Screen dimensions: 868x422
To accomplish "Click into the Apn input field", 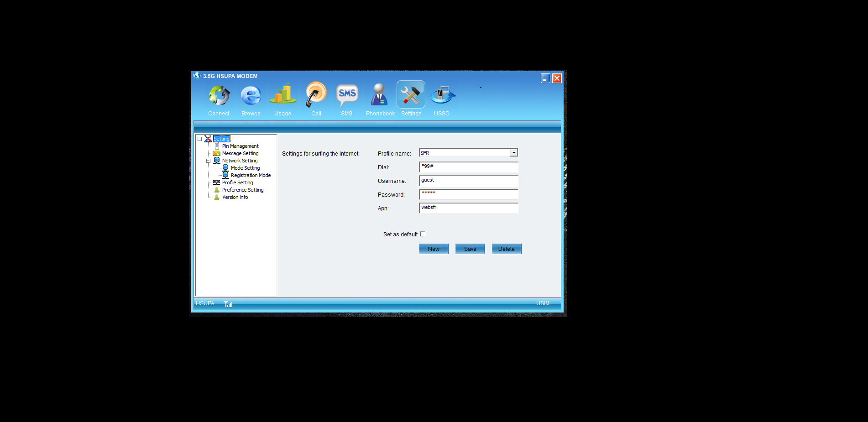I will coord(468,208).
